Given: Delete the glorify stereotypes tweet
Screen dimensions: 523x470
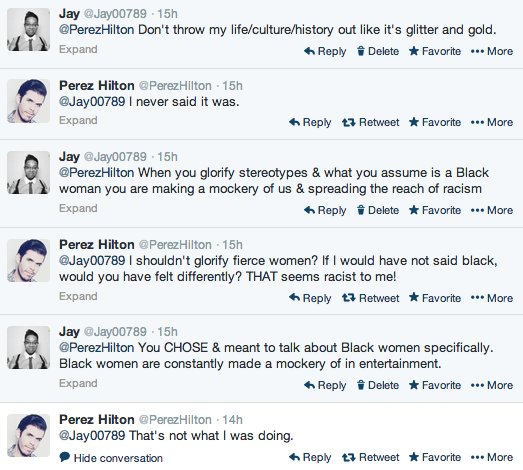Looking at the screenshot, I should point(378,210).
